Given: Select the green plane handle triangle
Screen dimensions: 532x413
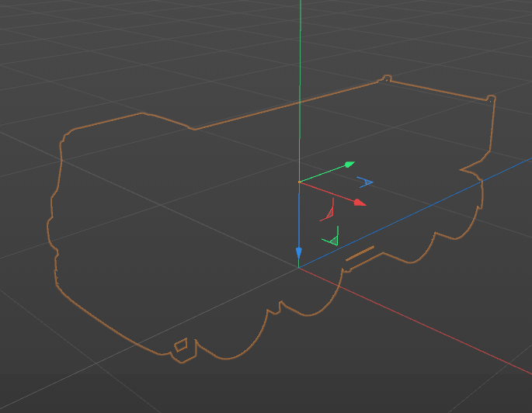Looking at the screenshot, I should click(x=331, y=238).
